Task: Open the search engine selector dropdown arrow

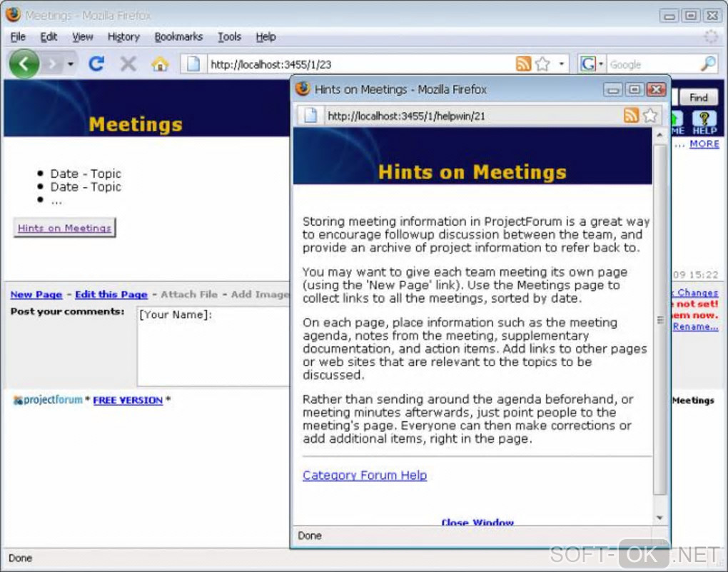Action: (x=601, y=64)
